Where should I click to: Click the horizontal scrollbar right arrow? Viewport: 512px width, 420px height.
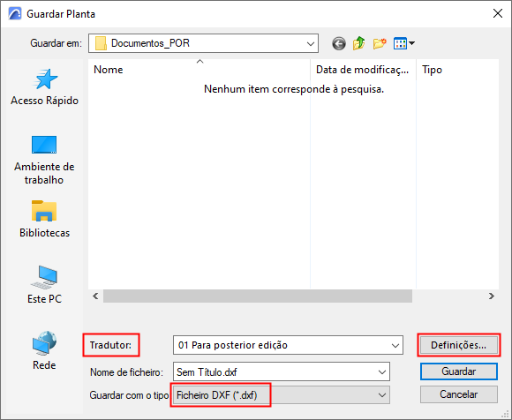click(491, 296)
